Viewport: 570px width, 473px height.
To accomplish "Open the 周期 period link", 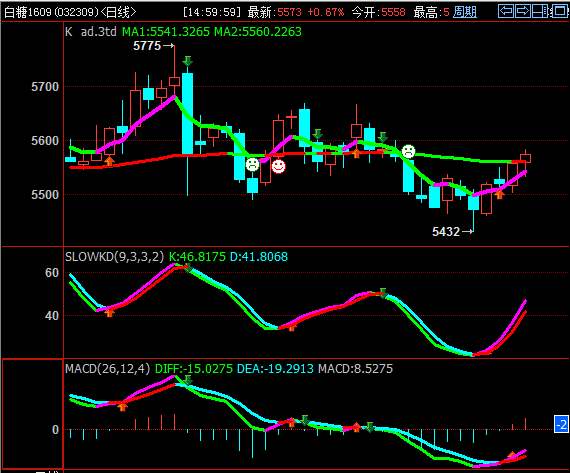I will coord(465,12).
